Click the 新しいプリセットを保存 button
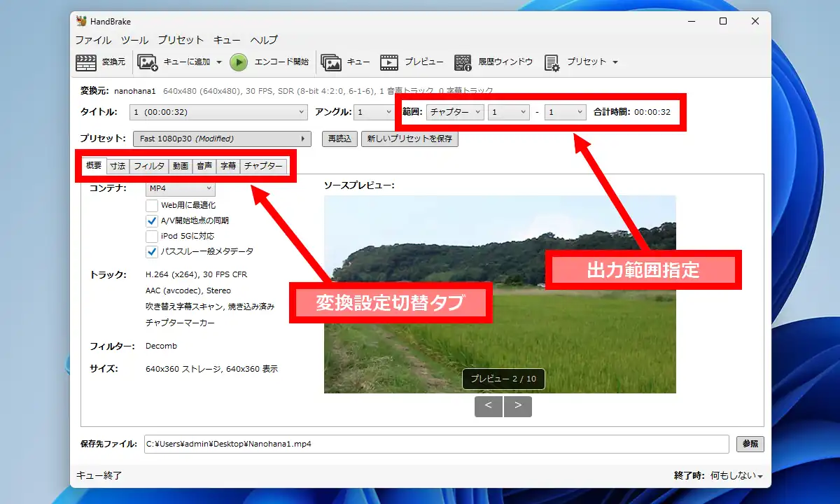The image size is (840, 504). point(409,139)
